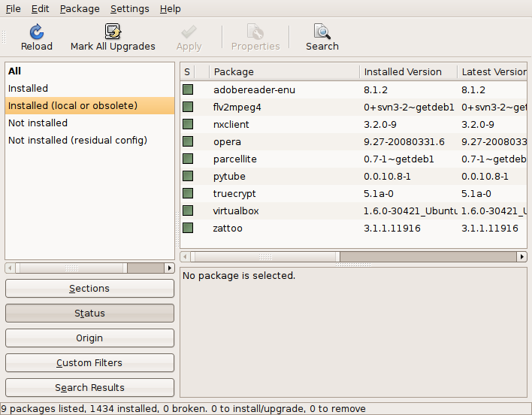Click the Reload toolbar icon
This screenshot has height=415, width=532.
[x=37, y=32]
